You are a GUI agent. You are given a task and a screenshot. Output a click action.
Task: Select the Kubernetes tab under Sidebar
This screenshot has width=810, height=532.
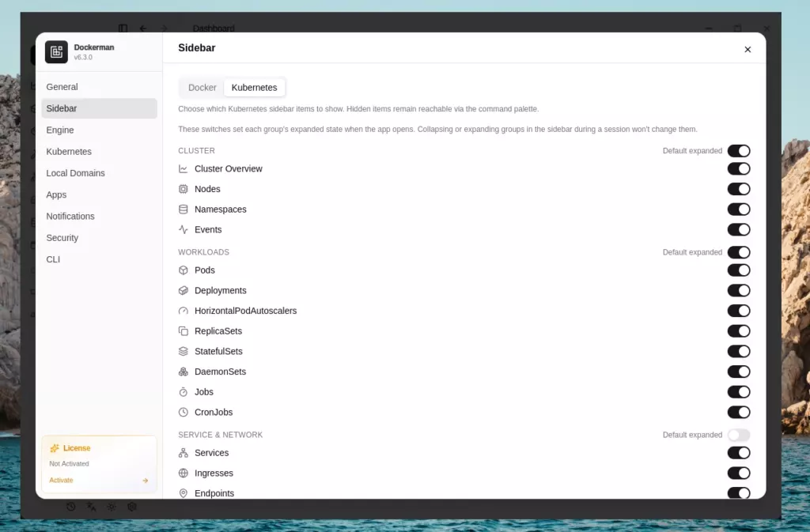[x=254, y=88]
